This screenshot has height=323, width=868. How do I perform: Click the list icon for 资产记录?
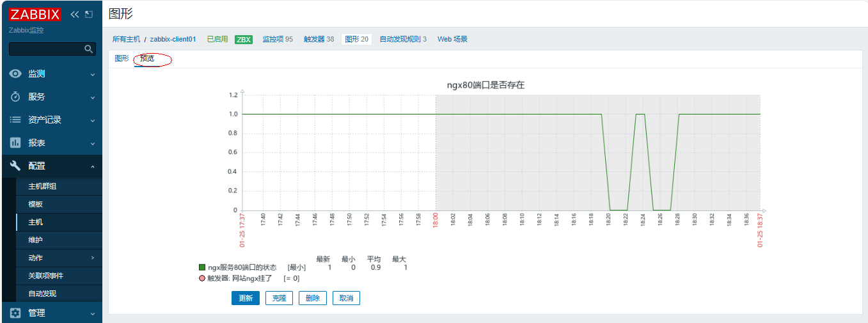tap(15, 120)
